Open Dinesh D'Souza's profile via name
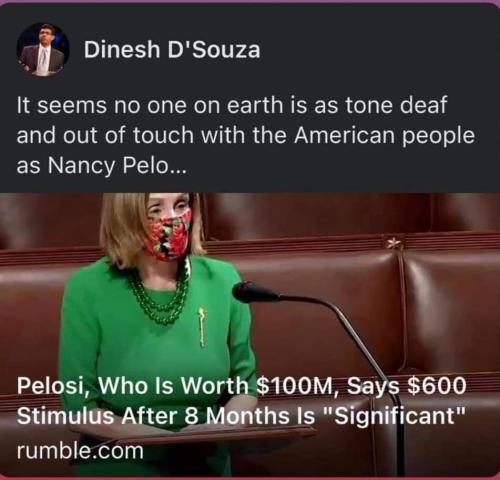Image resolution: width=500 pixels, height=480 pixels. click(x=172, y=50)
